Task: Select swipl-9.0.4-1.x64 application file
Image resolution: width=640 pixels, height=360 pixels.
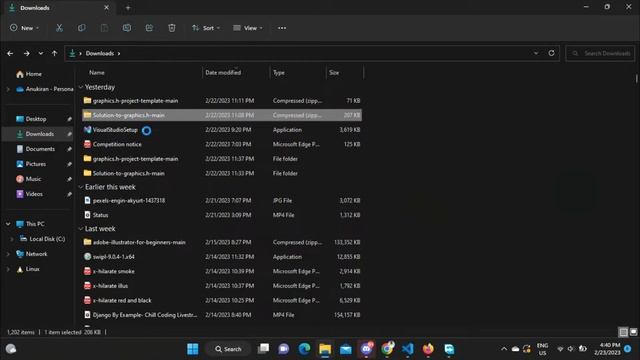Action: point(222,257)
